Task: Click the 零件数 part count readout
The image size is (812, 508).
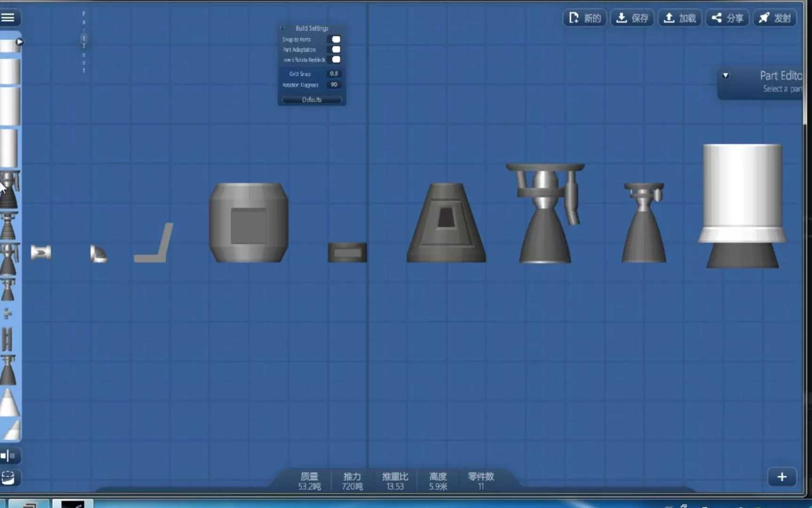Action: click(481, 481)
